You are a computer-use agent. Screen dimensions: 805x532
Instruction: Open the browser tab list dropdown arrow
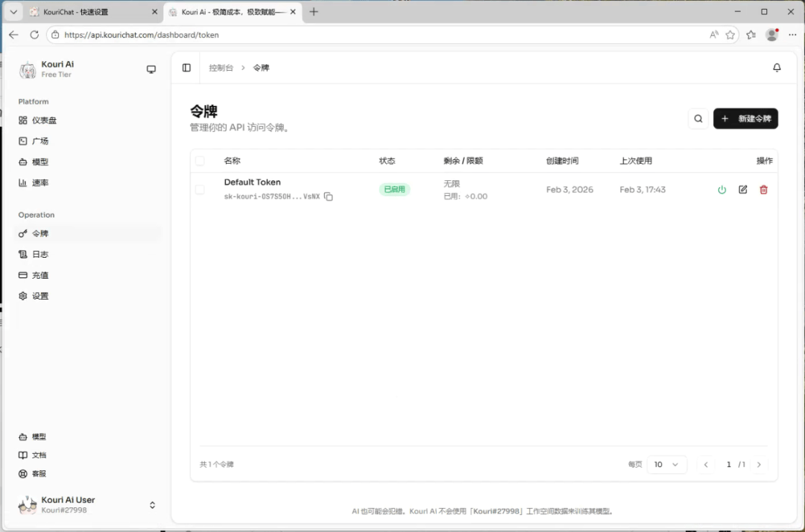click(13, 12)
